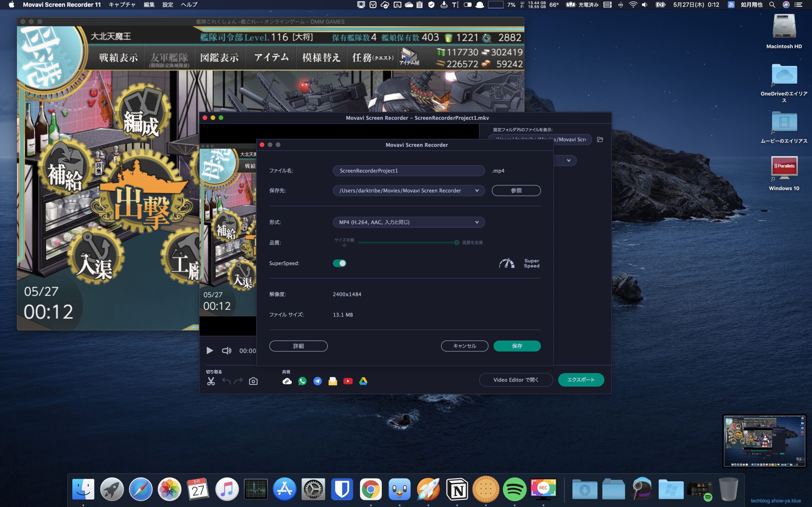The height and width of the screenshot is (507, 812).
Task: Share via email envelope icon
Action: 332,381
